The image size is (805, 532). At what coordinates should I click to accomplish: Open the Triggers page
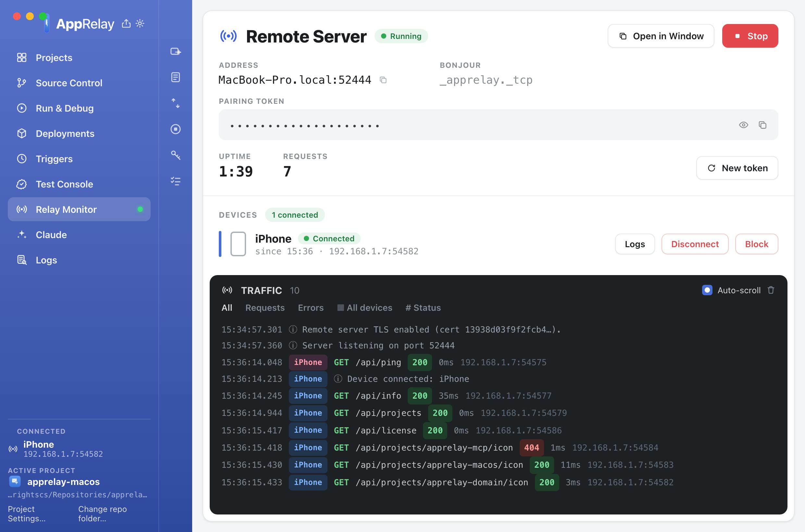click(79, 159)
